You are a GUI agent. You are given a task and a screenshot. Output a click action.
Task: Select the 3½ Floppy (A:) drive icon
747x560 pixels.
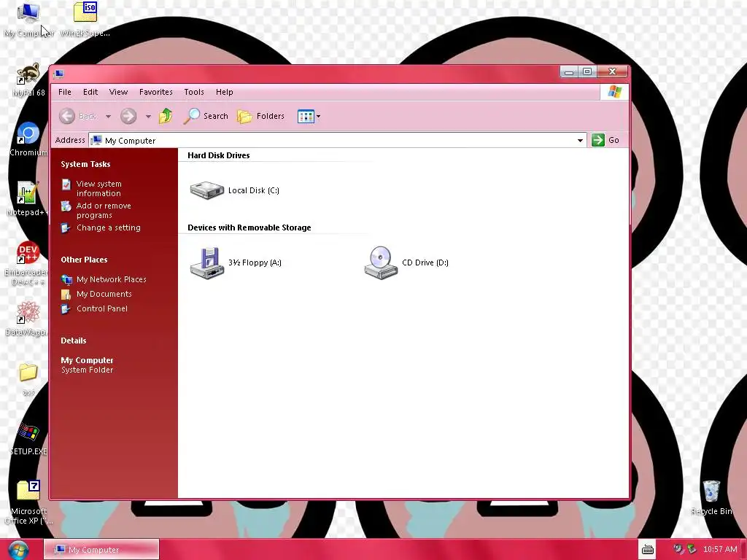pyautogui.click(x=207, y=262)
